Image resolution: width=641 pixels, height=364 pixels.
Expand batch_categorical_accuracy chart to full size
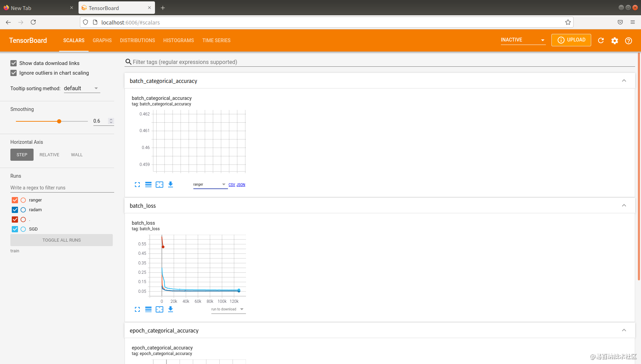tap(137, 185)
